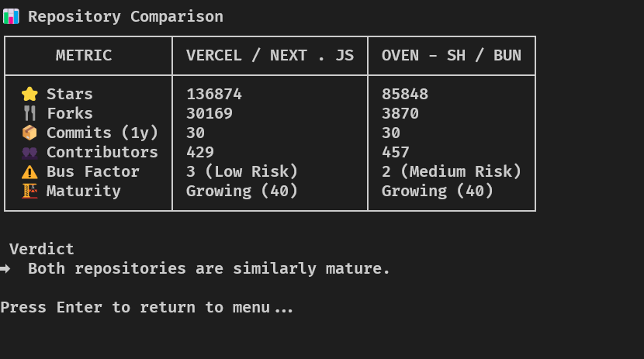The width and height of the screenshot is (644, 359).
Task: Click the purple people Contributors icon
Action: click(x=29, y=153)
